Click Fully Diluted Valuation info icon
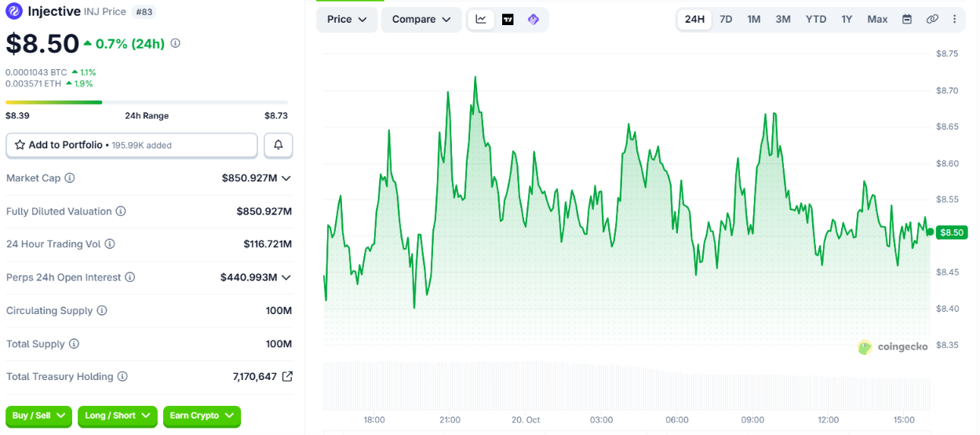This screenshot has height=435, width=980. 121,211
